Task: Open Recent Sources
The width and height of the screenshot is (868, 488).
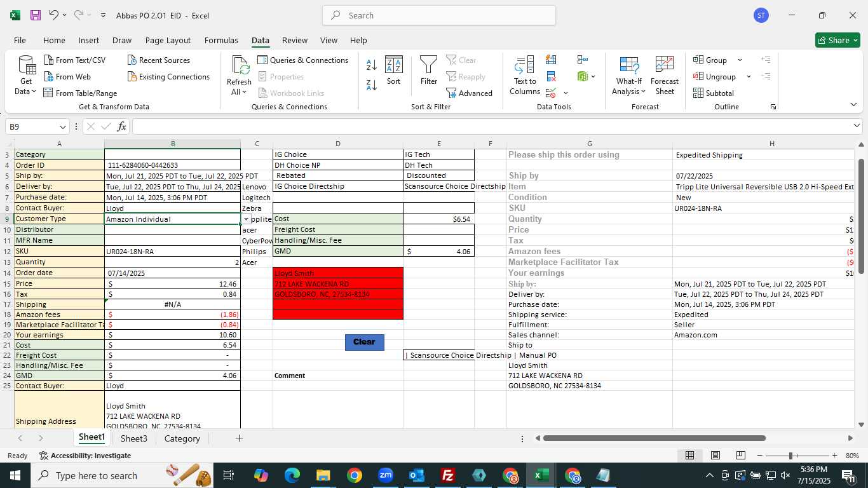Action: point(159,60)
